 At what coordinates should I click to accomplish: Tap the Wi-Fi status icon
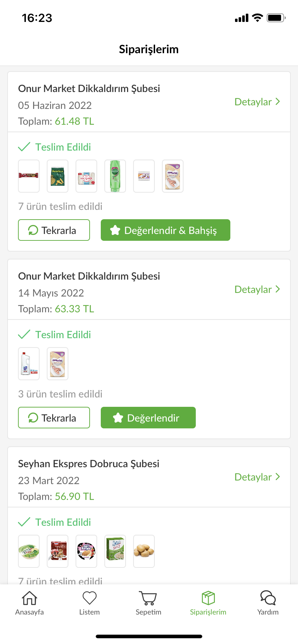[x=257, y=18]
